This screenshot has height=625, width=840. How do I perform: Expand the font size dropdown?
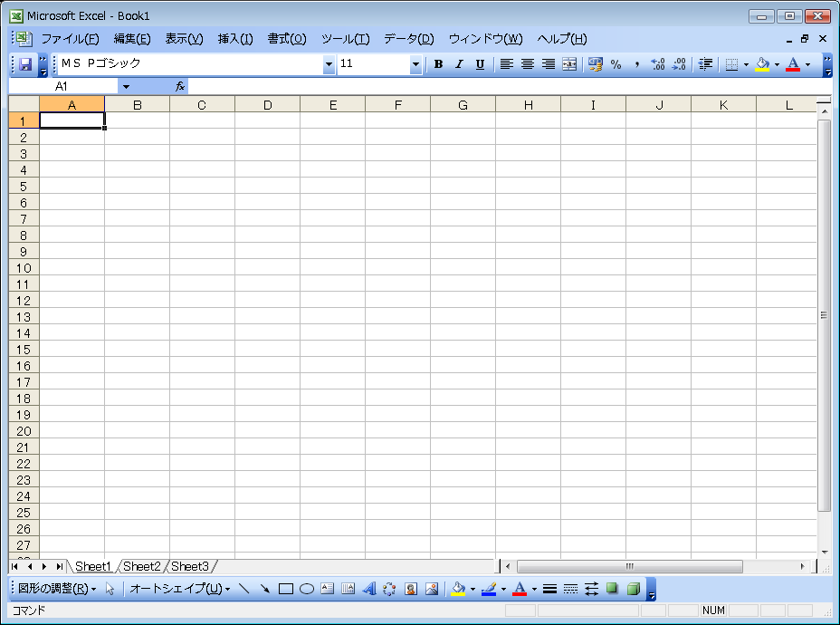pyautogui.click(x=415, y=64)
